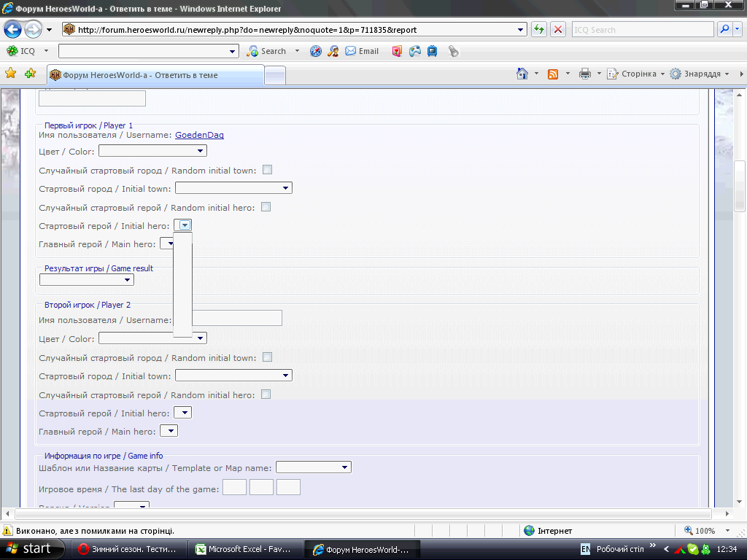The width and height of the screenshot is (747, 560).
Task: Open a new blank tab
Action: click(x=275, y=76)
